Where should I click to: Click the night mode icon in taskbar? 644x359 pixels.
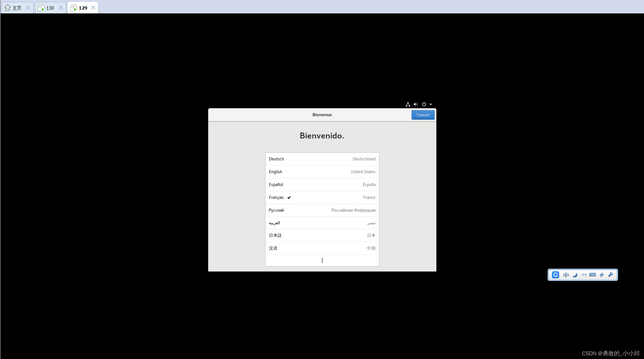[575, 275]
